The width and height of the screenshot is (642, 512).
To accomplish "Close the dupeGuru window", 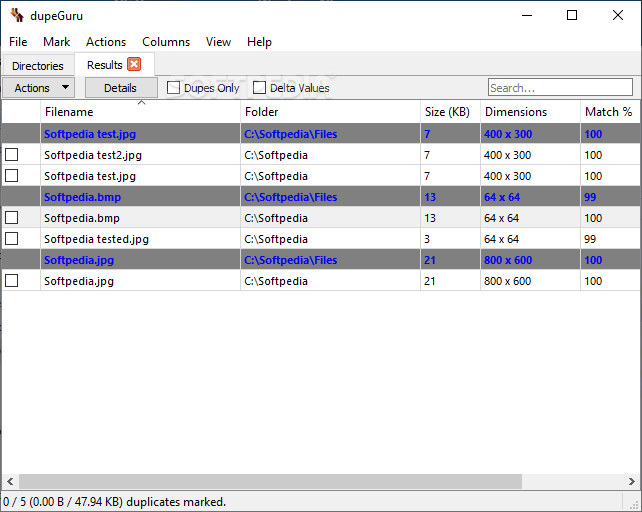I will point(618,16).
